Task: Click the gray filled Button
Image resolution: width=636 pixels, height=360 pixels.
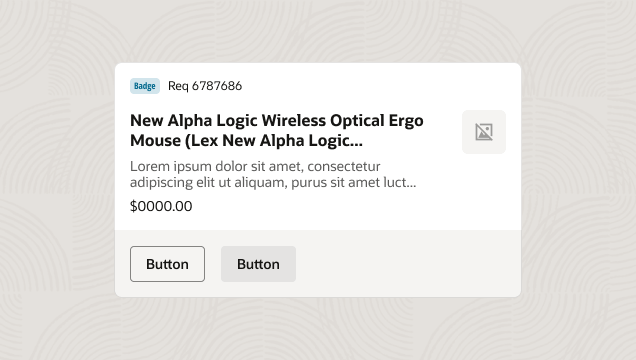Action: click(x=258, y=264)
